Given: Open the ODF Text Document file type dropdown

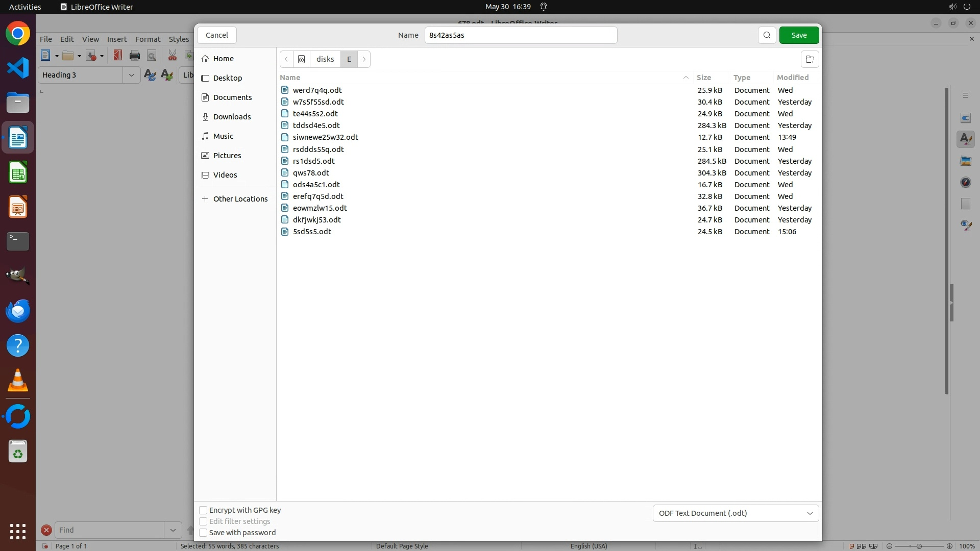Looking at the screenshot, I should click(735, 513).
